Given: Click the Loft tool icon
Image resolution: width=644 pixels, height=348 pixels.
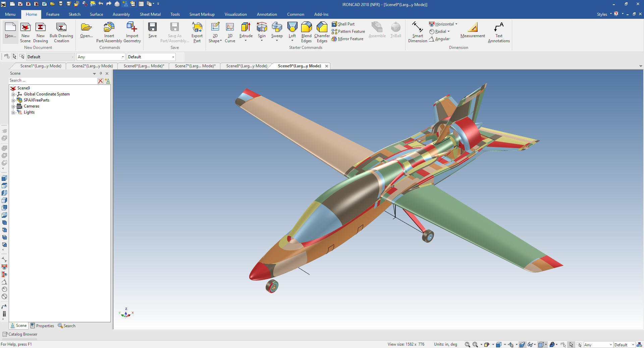Looking at the screenshot, I should coord(292,27).
